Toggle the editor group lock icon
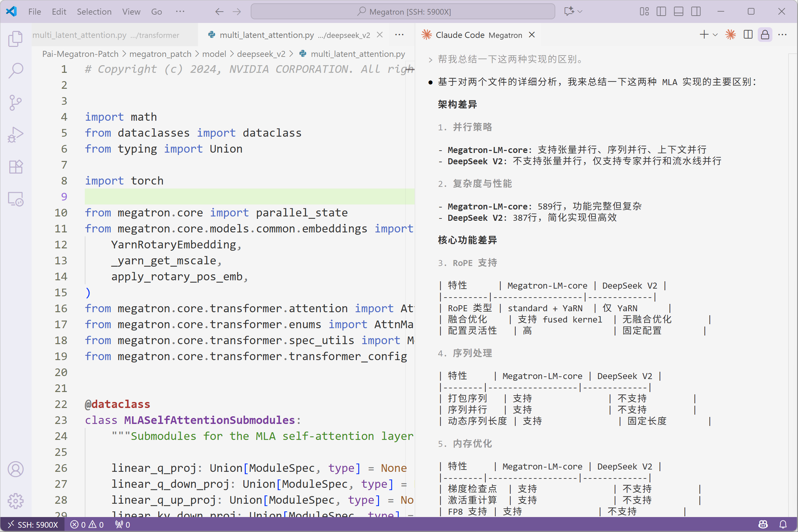Image resolution: width=798 pixels, height=532 pixels. point(765,35)
